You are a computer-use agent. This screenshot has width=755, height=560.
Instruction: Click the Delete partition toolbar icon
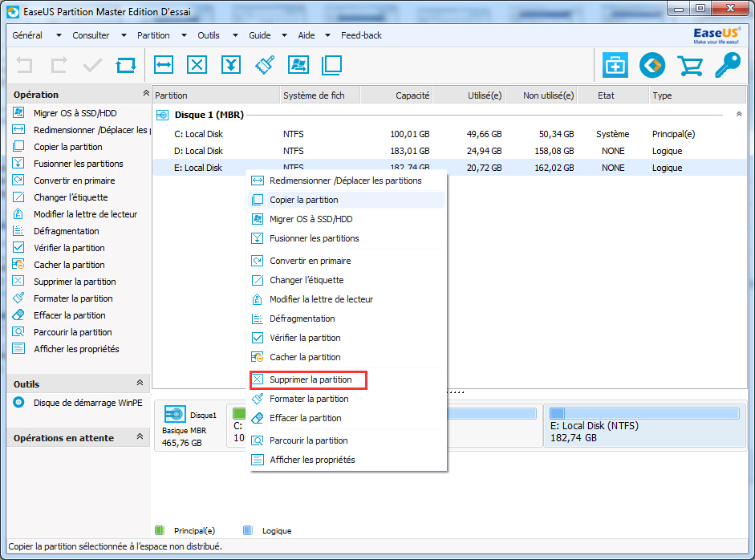[x=197, y=65]
